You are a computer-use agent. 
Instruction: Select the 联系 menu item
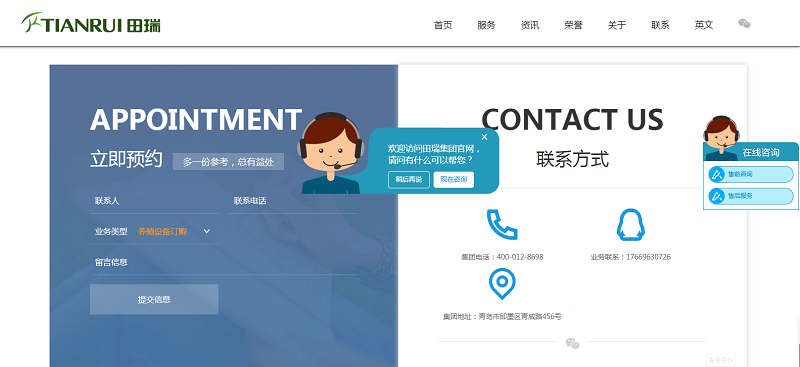pos(660,25)
